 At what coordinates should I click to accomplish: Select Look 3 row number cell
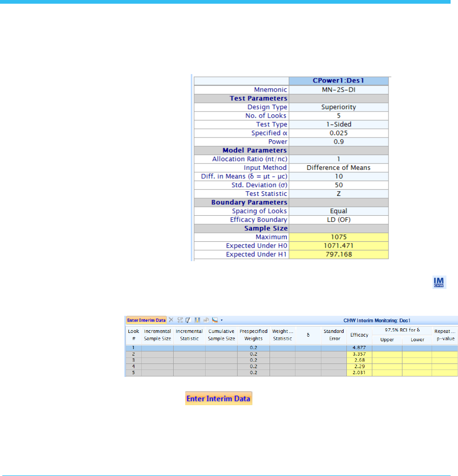pyautogui.click(x=133, y=360)
